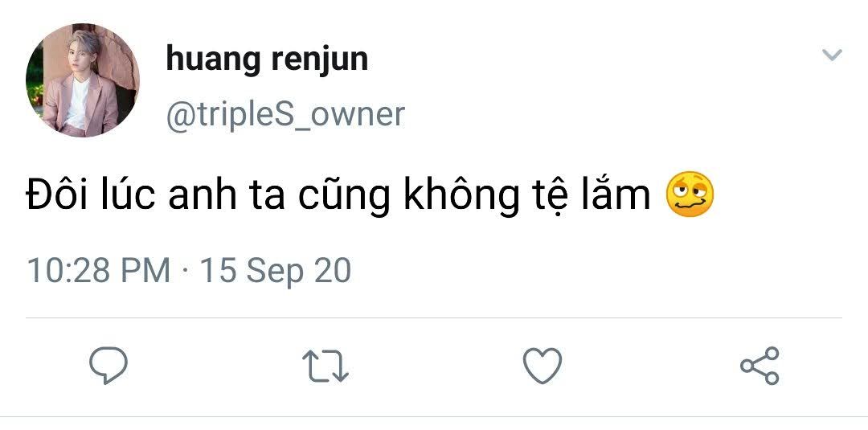Open the @tripleS_owner handle link
The height and width of the screenshot is (430, 868).
click(x=285, y=115)
